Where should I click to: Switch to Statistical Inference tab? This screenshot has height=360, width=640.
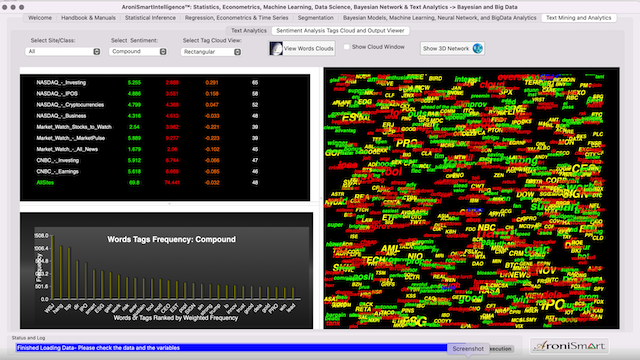coord(150,18)
